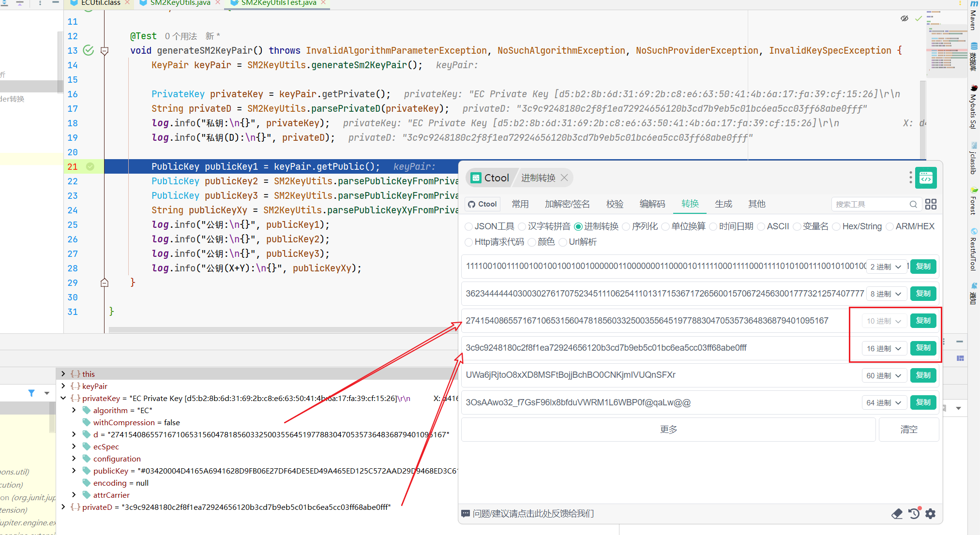The image size is (980, 535).
Task: Open the 64 进制 base dropdown
Action: [x=884, y=402]
